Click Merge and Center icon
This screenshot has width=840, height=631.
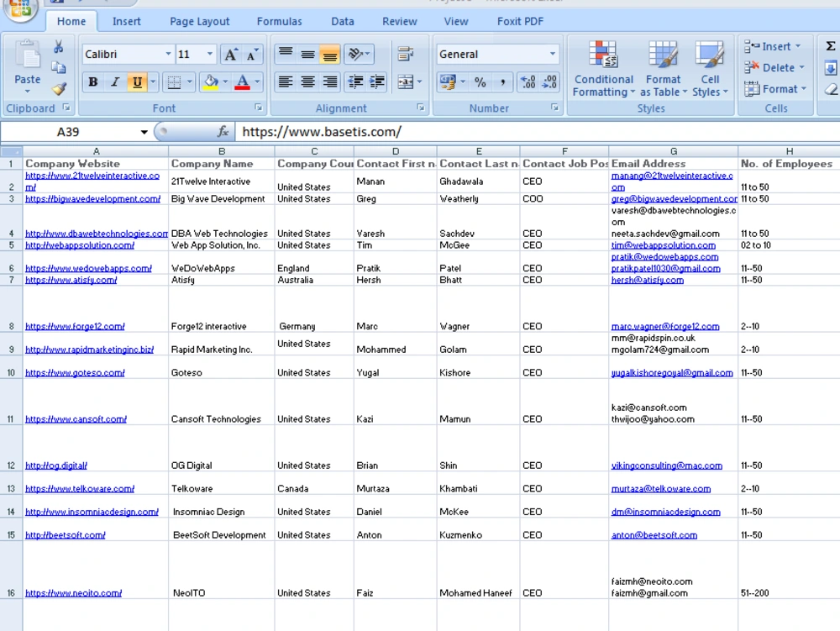click(x=406, y=82)
